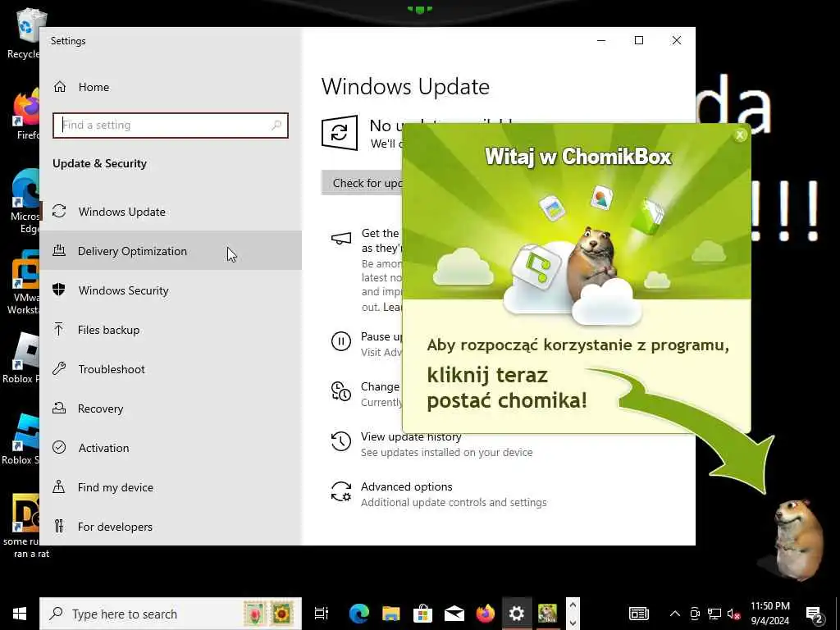Image resolution: width=840 pixels, height=630 pixels.
Task: Minimize the Settings window
Action: click(601, 41)
